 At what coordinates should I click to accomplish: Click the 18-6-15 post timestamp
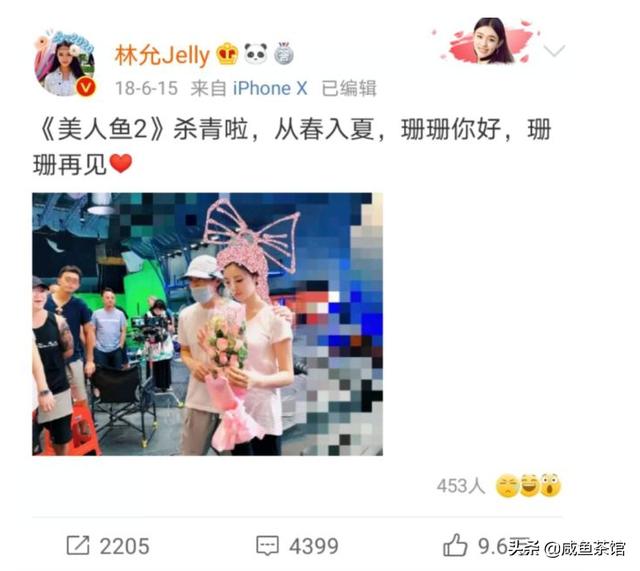147,88
